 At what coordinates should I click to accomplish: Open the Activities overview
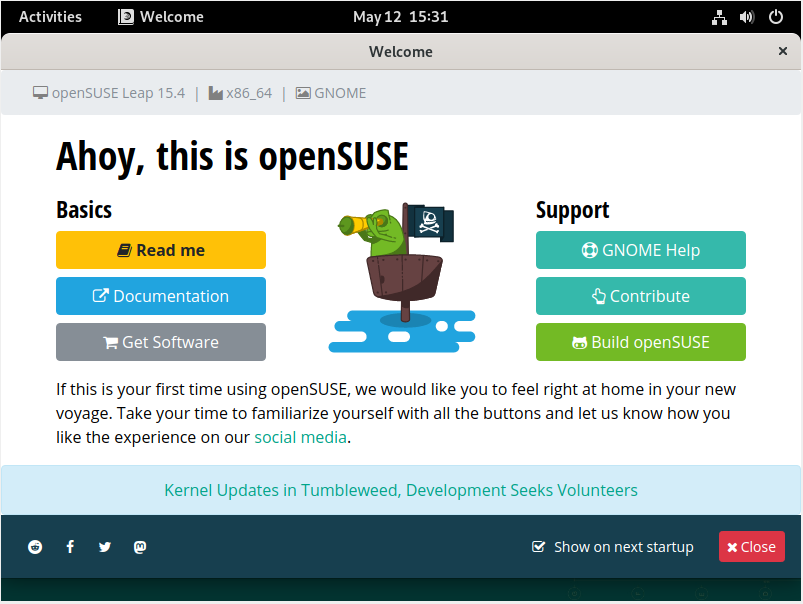50,17
